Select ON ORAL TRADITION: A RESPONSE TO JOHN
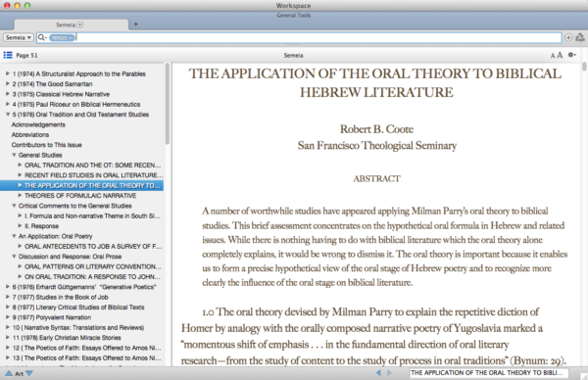 pos(93,276)
